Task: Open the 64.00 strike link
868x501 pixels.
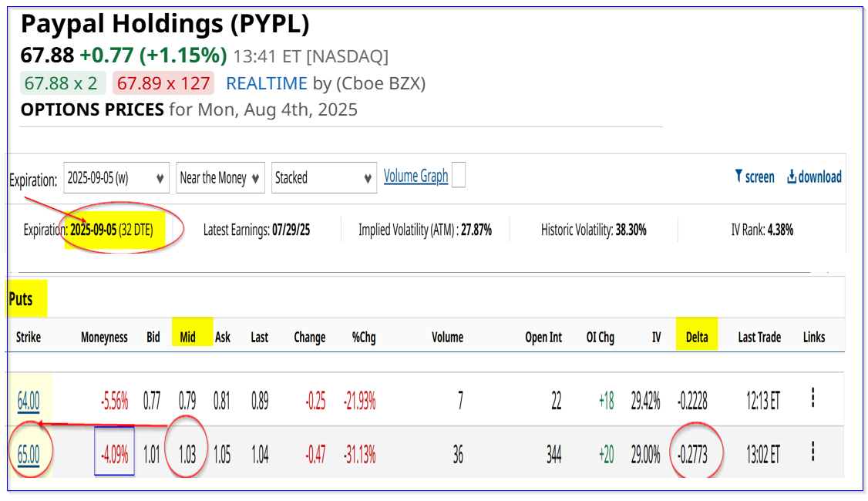Action: 29,401
